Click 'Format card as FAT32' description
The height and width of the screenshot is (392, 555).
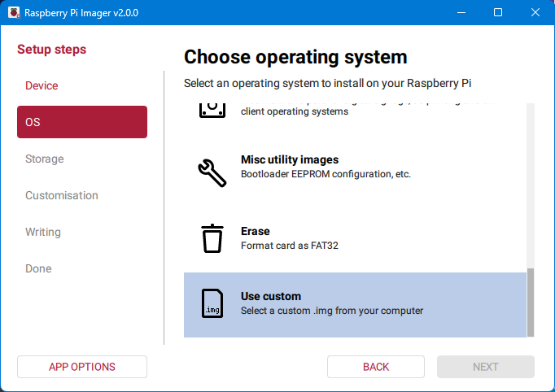(x=290, y=246)
